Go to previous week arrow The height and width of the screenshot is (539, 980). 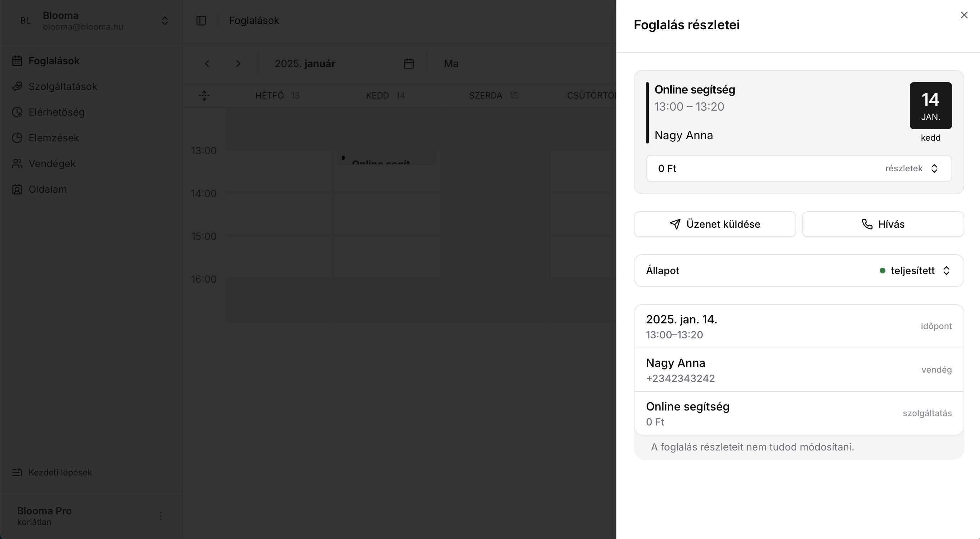(x=207, y=64)
